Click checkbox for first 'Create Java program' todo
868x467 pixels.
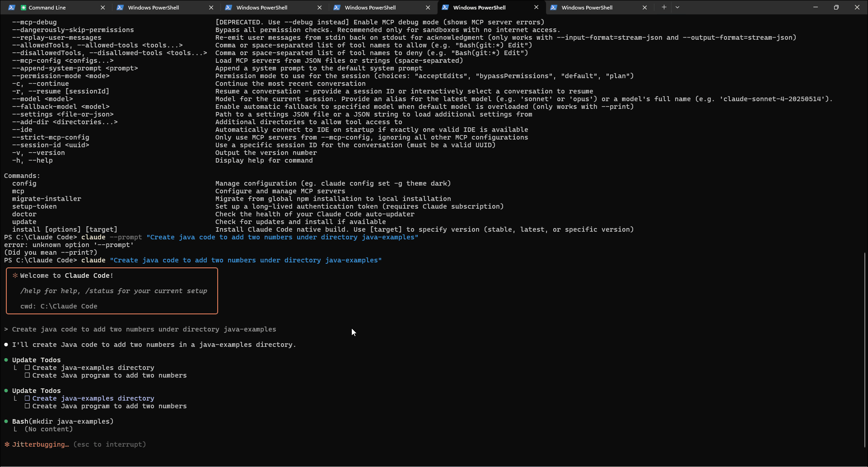(x=27, y=375)
